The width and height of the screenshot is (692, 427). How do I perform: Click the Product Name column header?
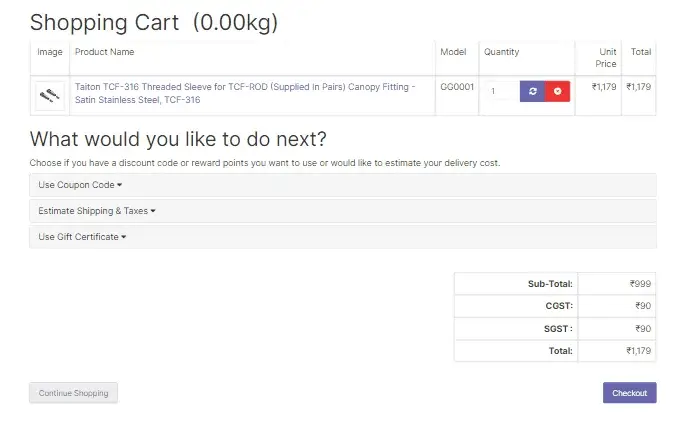coord(105,52)
